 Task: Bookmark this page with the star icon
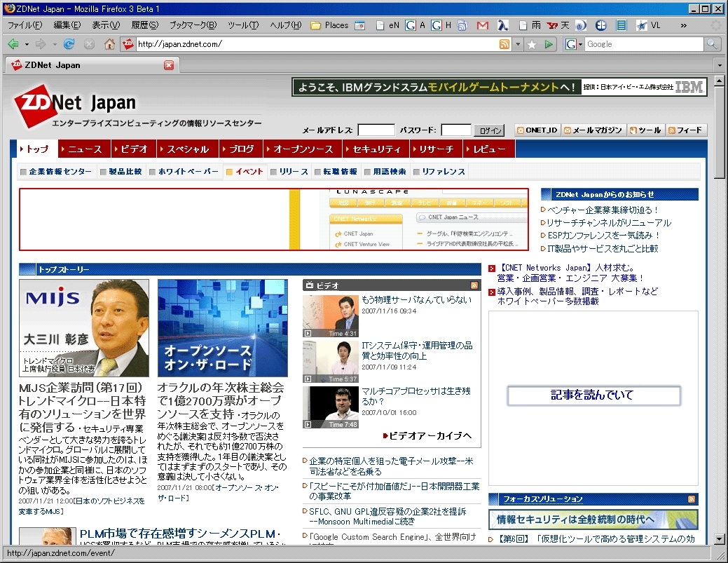click(x=532, y=44)
